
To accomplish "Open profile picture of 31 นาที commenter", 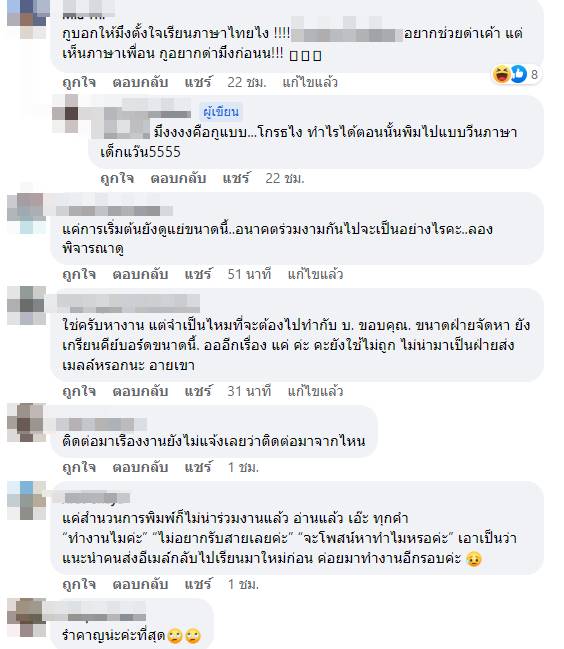I will point(26,305).
